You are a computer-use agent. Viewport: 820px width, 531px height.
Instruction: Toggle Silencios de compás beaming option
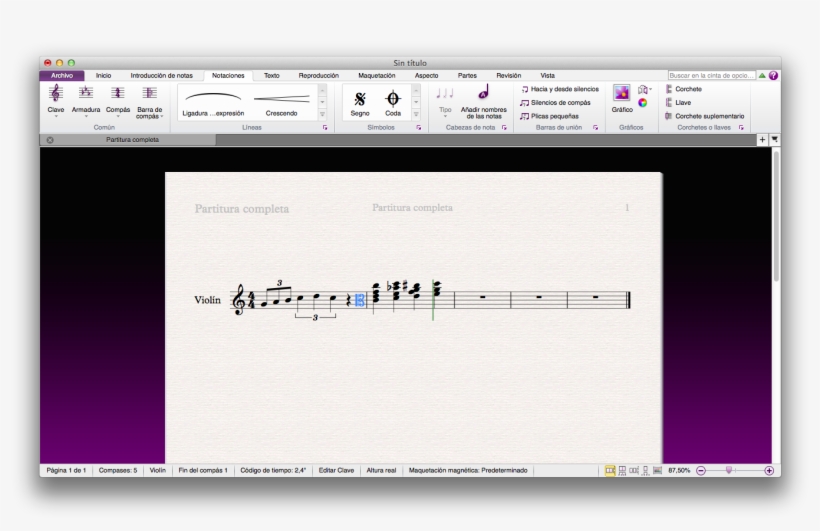click(x=556, y=102)
